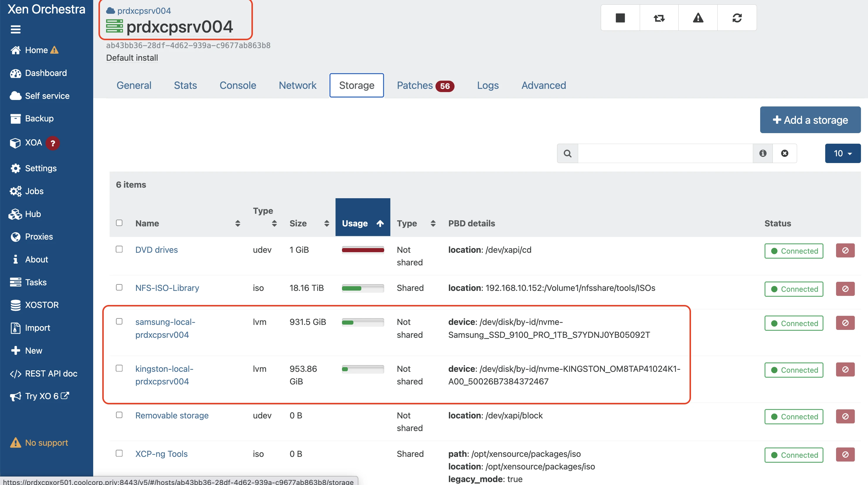868x485 pixels.
Task: Open NFS-ISO-Library storage link
Action: click(167, 288)
